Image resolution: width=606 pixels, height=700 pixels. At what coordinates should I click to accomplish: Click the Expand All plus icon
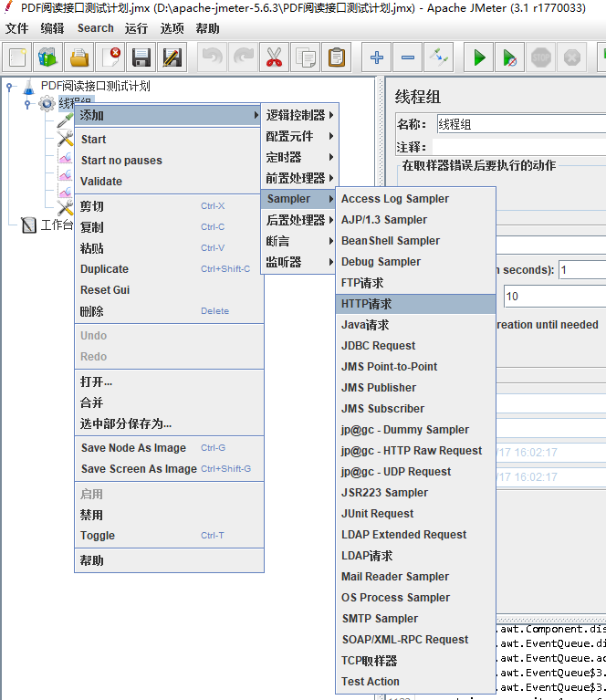point(377,57)
